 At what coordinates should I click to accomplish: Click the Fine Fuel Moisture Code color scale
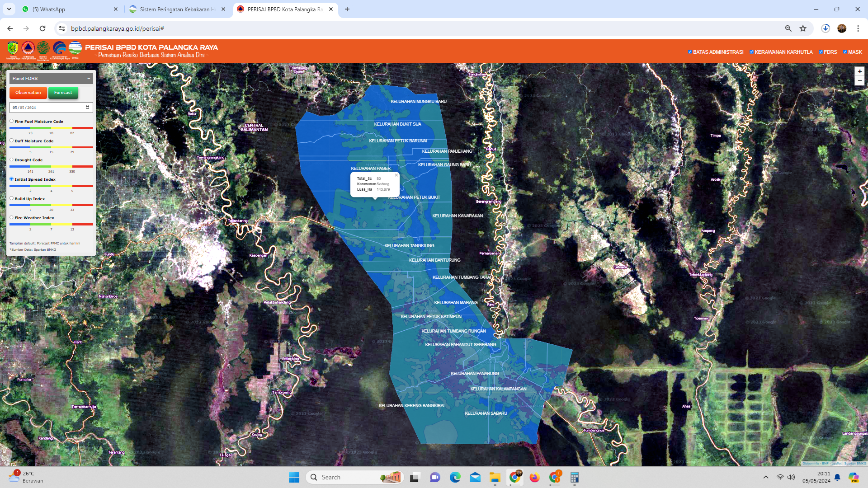point(51,128)
